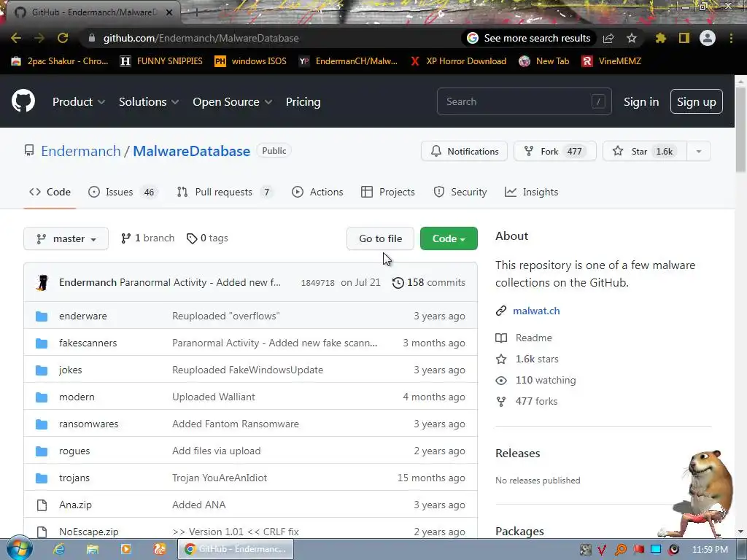This screenshot has height=560, width=747.
Task: Click the Ana.zip file icon
Action: coord(42,505)
